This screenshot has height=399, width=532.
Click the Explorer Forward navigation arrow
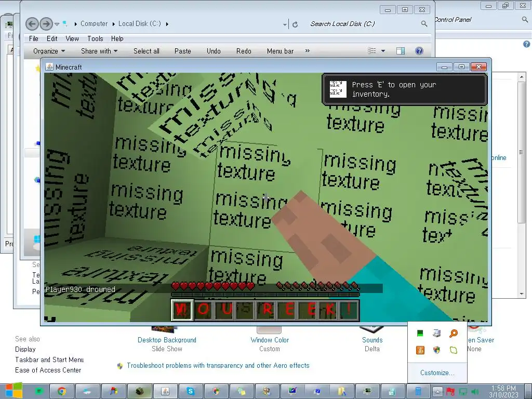pos(46,24)
